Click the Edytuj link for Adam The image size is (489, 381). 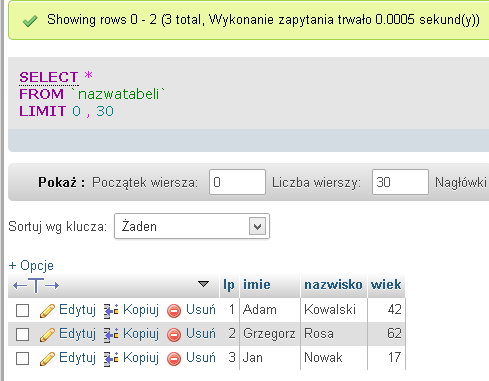tap(77, 310)
